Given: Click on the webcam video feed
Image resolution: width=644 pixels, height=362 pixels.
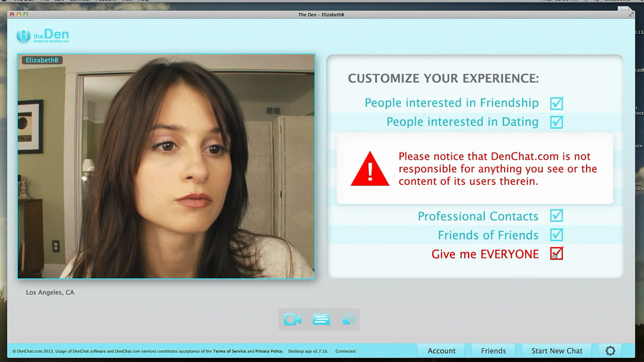Looking at the screenshot, I should coord(166,171).
